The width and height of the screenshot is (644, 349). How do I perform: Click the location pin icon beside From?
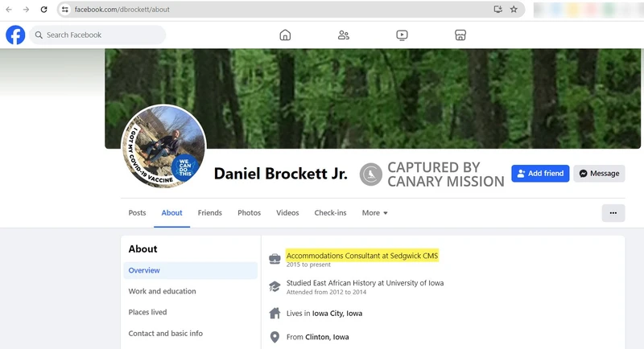click(275, 337)
